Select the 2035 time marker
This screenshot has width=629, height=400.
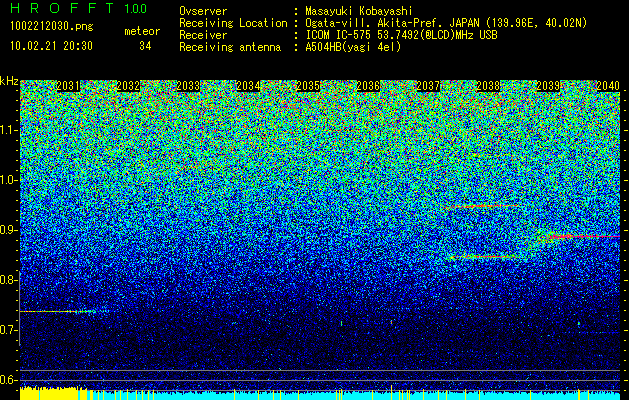(308, 86)
